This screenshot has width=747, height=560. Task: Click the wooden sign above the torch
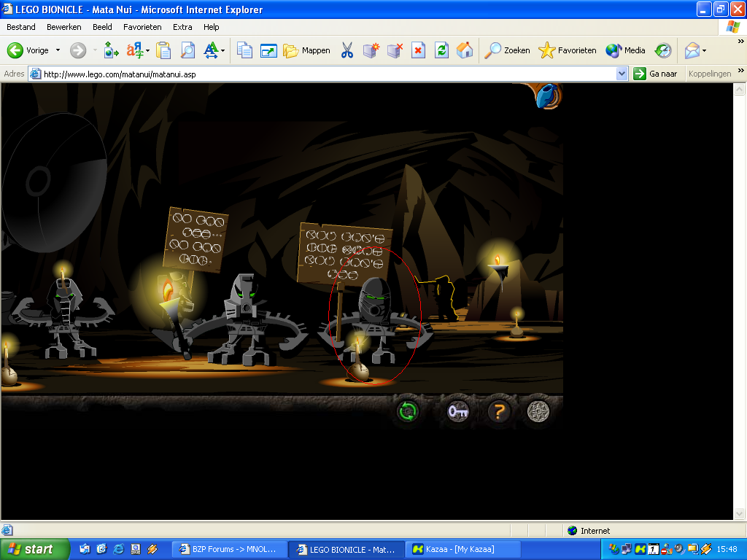pos(196,239)
